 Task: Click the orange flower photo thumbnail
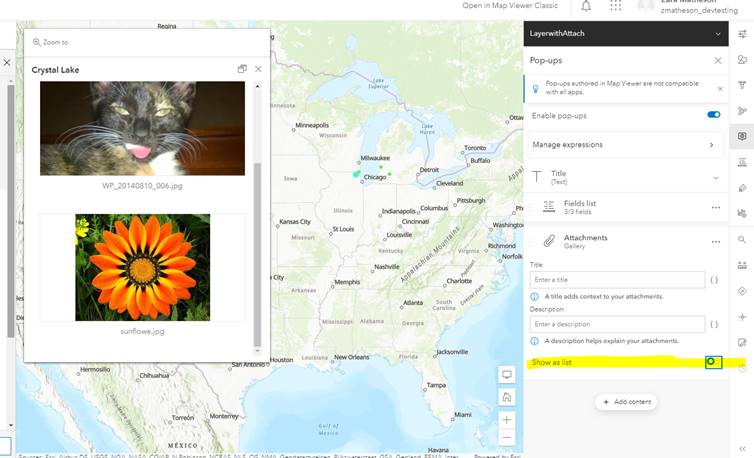click(142, 267)
